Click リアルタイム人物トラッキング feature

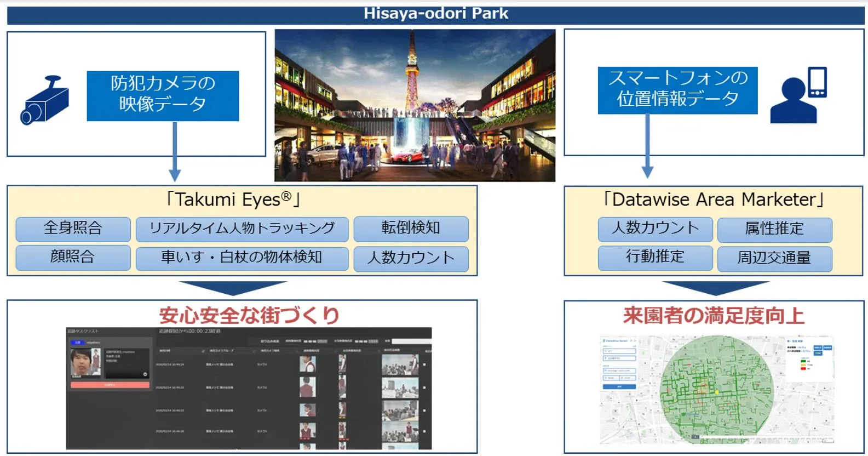[242, 229]
